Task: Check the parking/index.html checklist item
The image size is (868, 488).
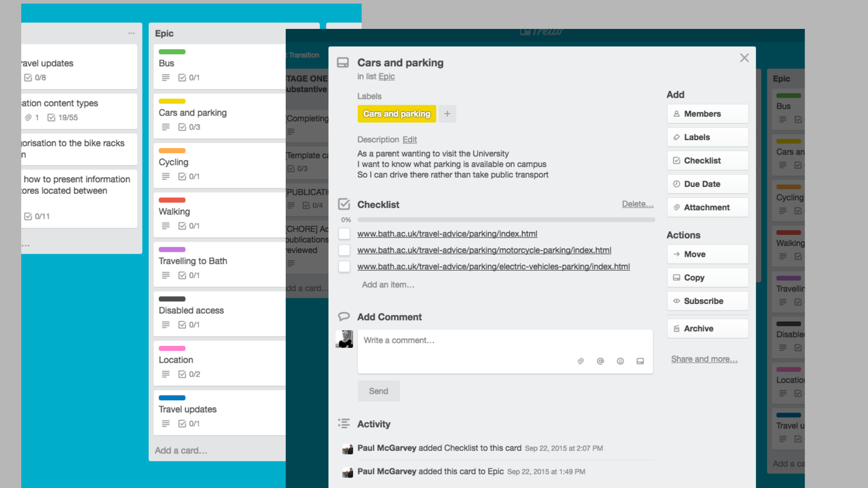Action: [x=344, y=234]
